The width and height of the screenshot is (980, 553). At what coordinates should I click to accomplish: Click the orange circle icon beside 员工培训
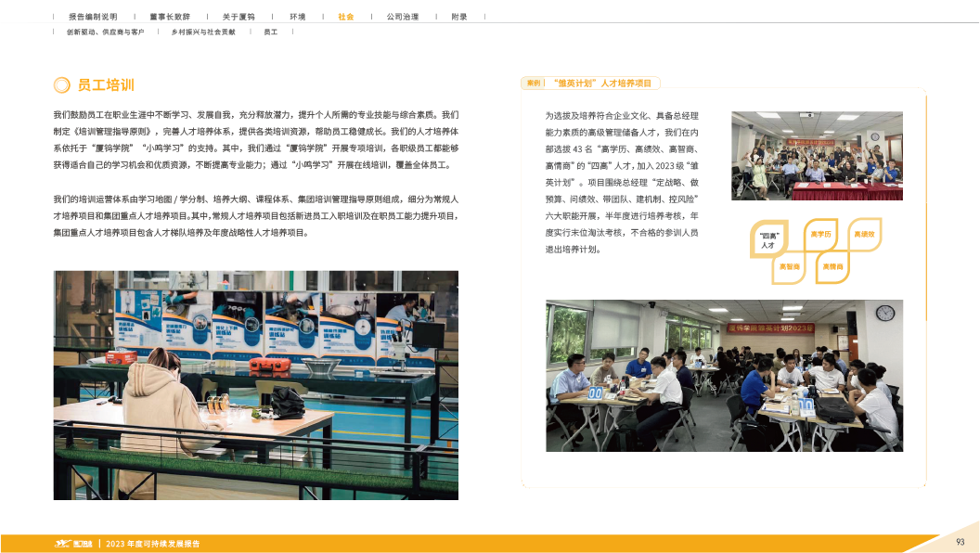61,85
